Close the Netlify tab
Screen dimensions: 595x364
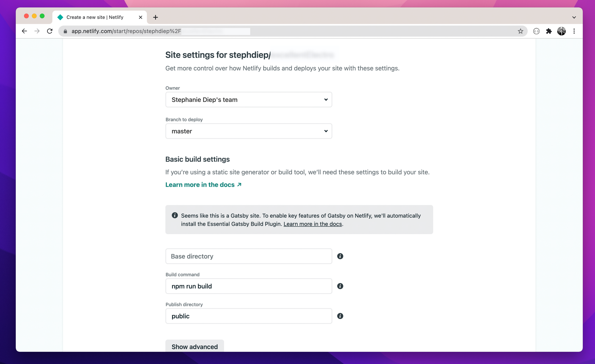point(140,17)
